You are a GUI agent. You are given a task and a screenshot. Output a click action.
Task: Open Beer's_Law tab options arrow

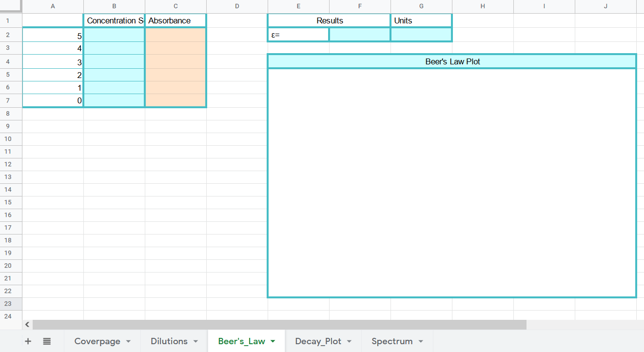click(273, 341)
